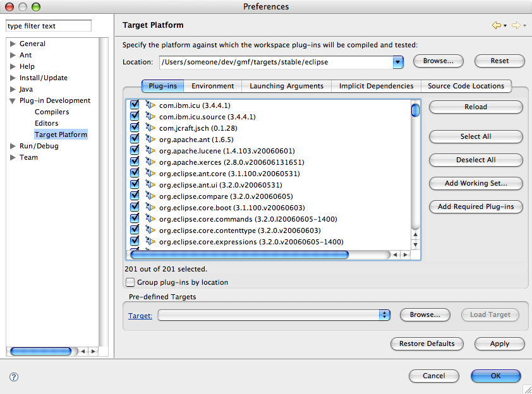The image size is (532, 394).
Task: Open the Launching Arguments tab
Action: tap(286, 86)
